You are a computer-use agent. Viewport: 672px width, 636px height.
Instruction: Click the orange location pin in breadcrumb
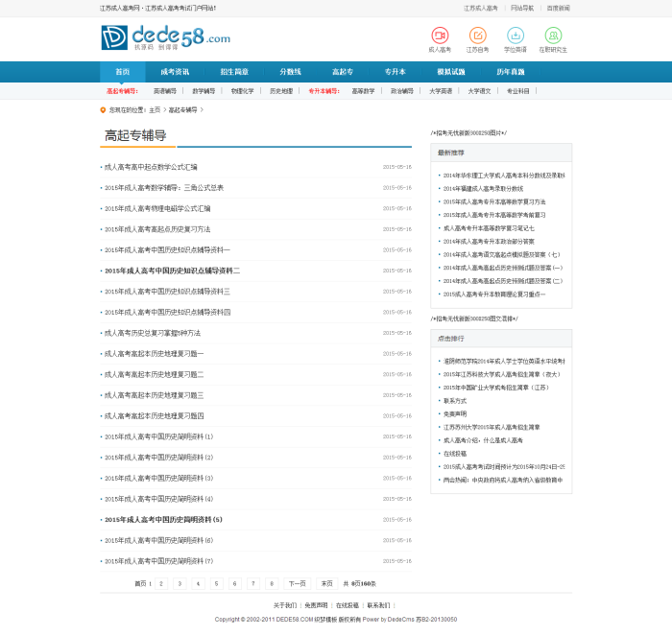pos(103,110)
